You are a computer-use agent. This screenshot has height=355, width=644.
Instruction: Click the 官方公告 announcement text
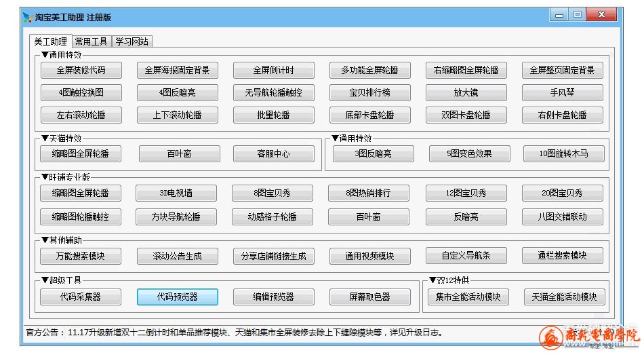(234, 333)
